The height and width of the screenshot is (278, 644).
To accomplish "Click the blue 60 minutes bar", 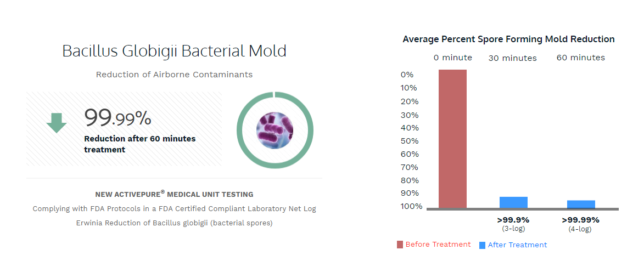I will click(x=581, y=204).
